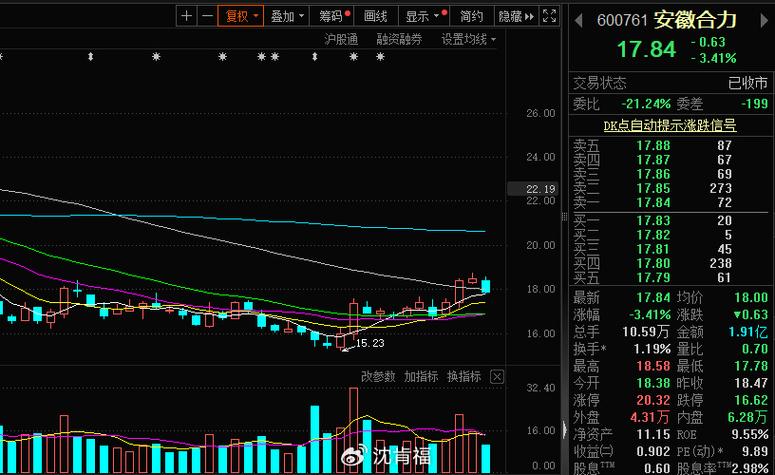Close the volume indicator panel
The height and width of the screenshot is (475, 775).
[x=497, y=377]
